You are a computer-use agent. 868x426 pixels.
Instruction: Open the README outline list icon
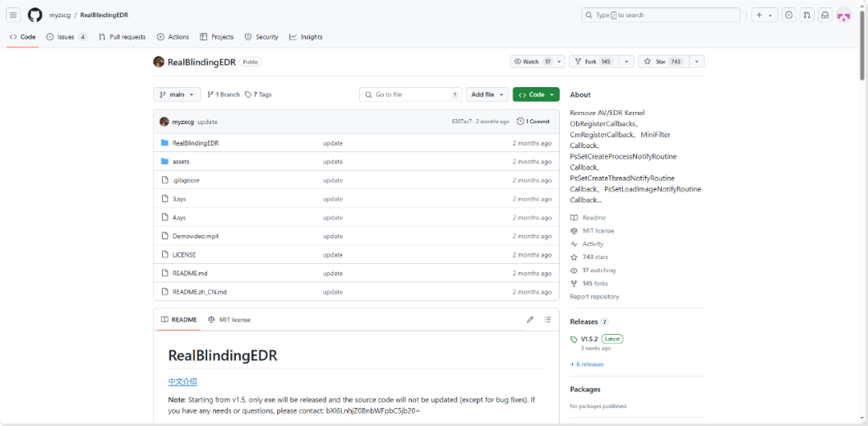pyautogui.click(x=547, y=319)
